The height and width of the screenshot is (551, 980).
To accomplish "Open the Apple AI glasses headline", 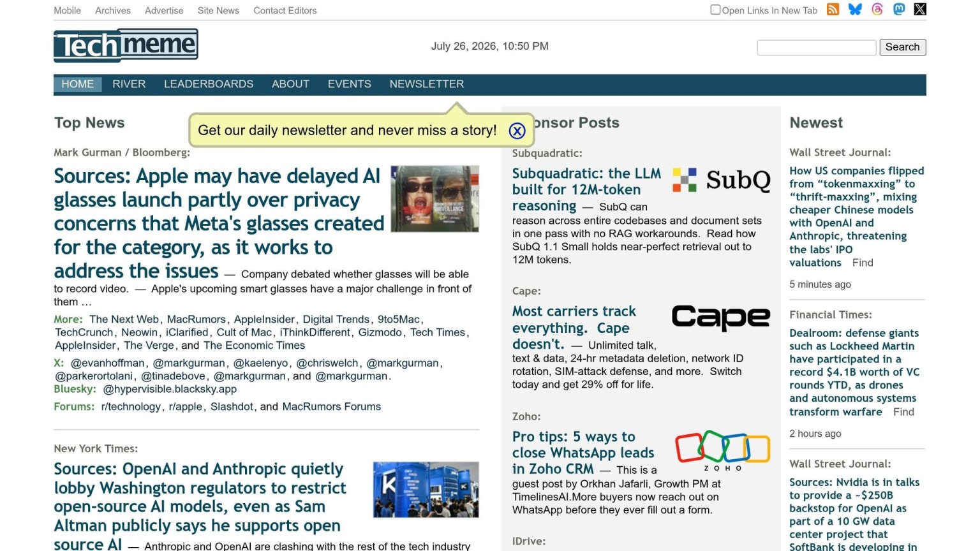I will pos(219,223).
